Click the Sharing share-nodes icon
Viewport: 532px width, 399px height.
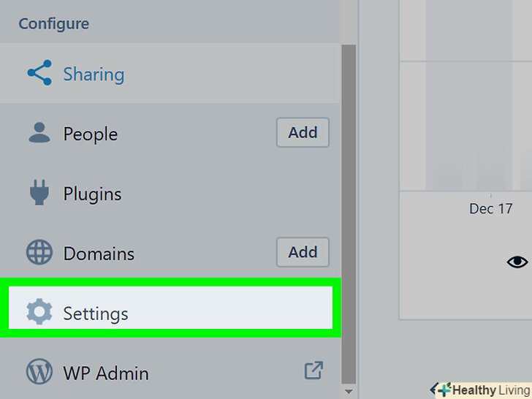(x=39, y=74)
